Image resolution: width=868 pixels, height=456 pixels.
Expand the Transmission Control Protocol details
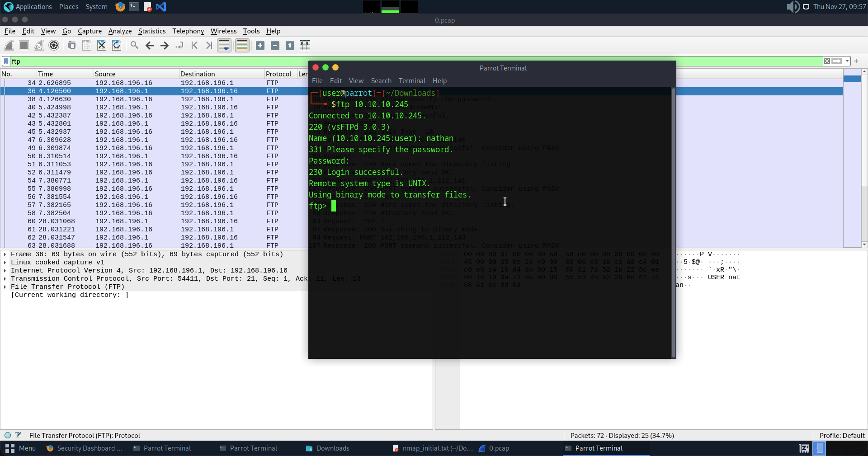tap(5, 279)
